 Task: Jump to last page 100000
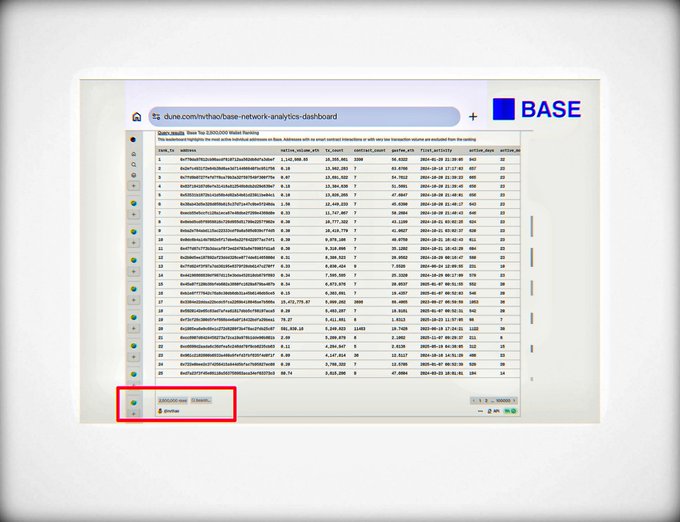click(503, 401)
